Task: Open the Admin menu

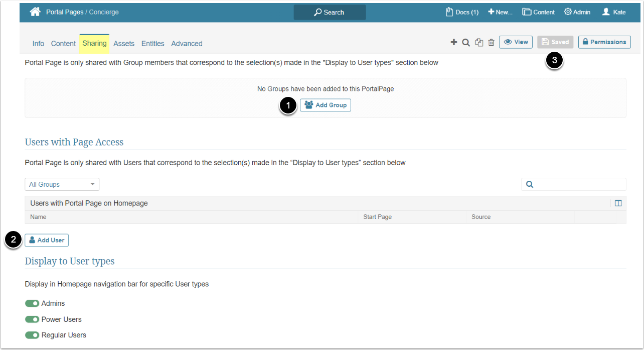Action: point(577,12)
